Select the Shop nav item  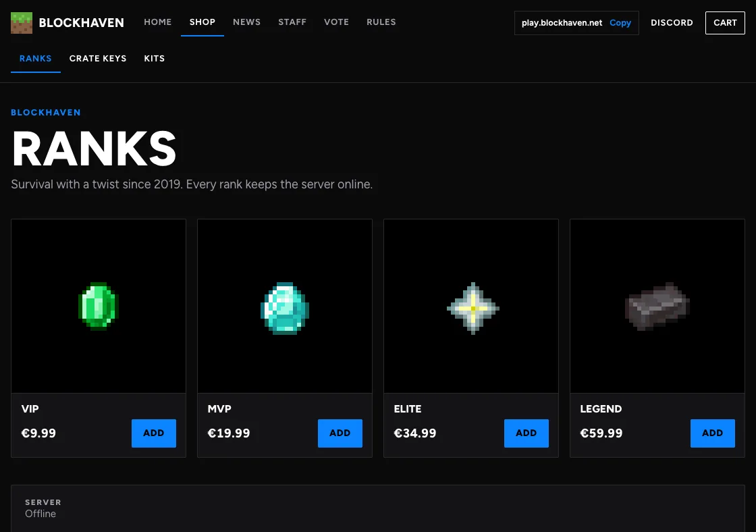[x=202, y=22]
